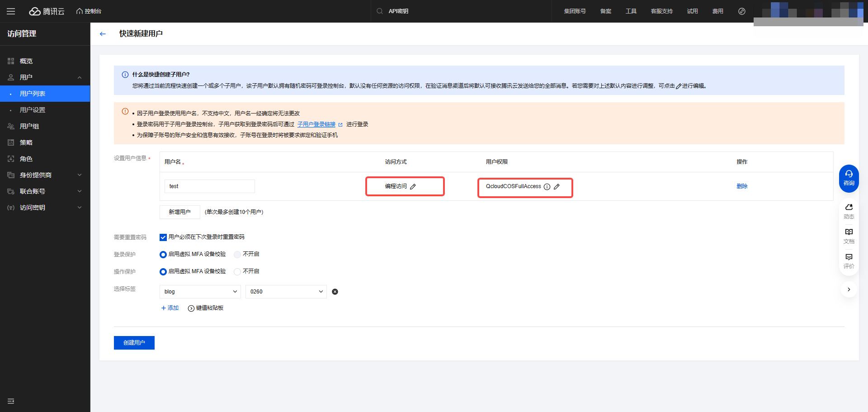Click the test username input field

tap(209, 186)
